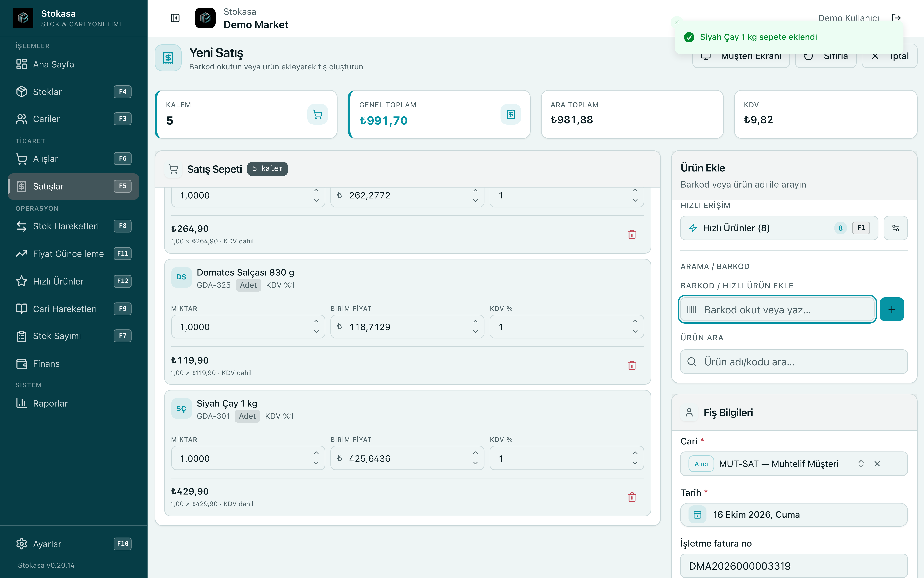Click receipt icon in GENEL TOPLAM card

(510, 114)
